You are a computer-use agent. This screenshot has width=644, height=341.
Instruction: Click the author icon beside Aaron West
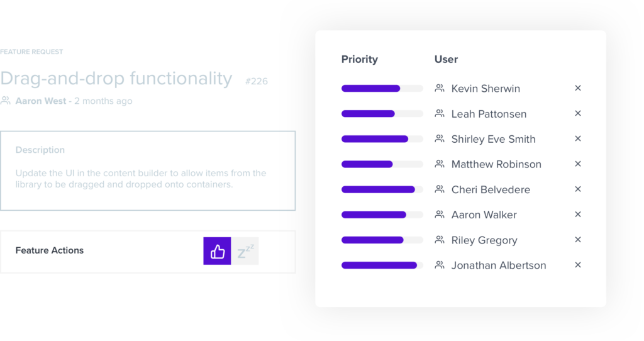click(x=6, y=101)
